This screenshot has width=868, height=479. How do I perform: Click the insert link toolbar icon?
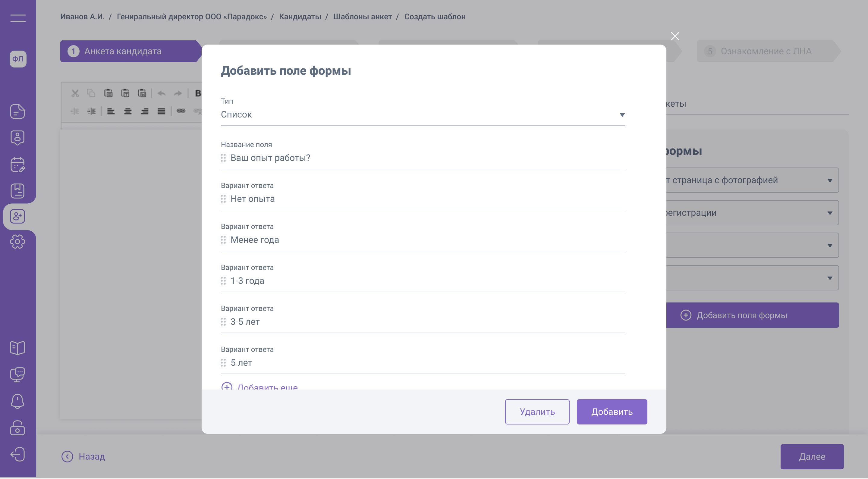[181, 111]
